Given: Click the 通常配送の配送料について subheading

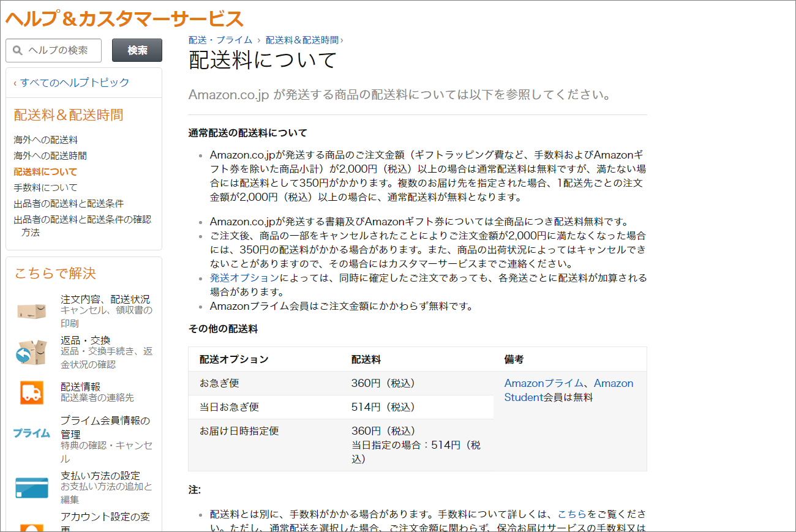Looking at the screenshot, I should point(247,133).
